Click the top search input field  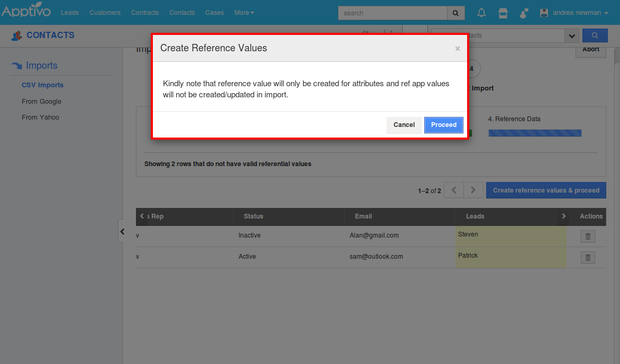tap(393, 13)
